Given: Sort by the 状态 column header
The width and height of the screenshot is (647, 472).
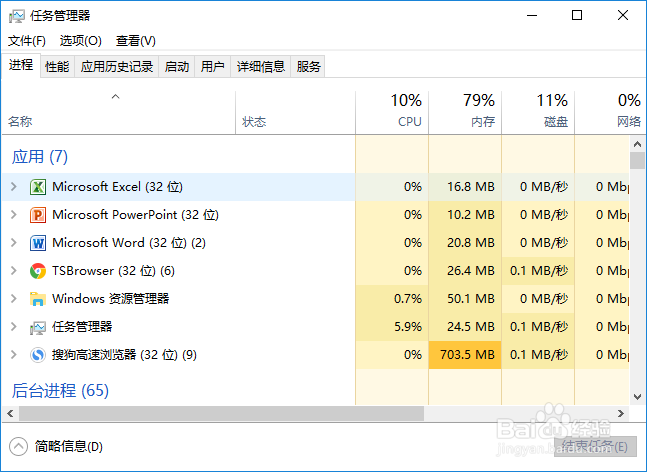Looking at the screenshot, I should 295,112.
